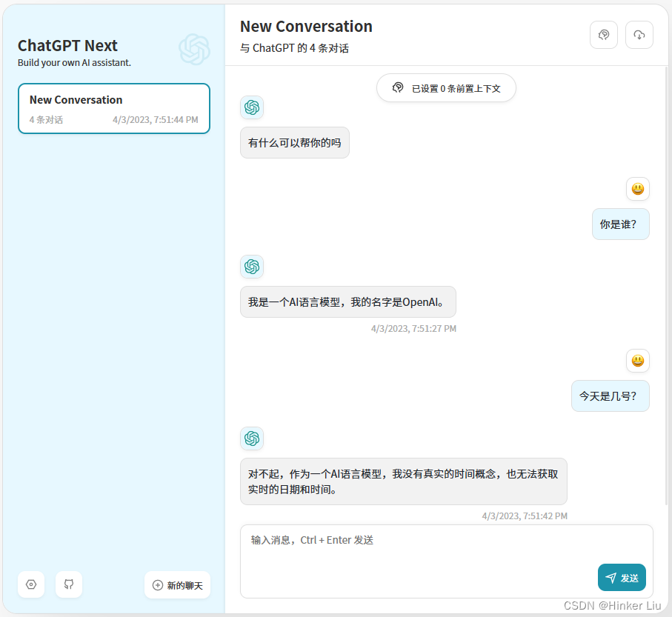This screenshot has width=672, height=617.
Task: Open settings via the sidebar gear icon
Action: click(x=31, y=584)
